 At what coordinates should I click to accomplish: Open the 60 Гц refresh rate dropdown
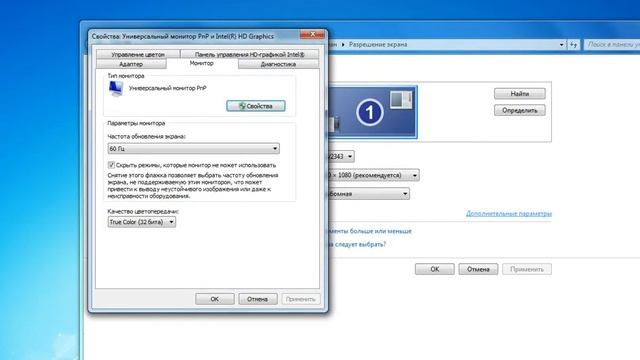[x=193, y=149]
